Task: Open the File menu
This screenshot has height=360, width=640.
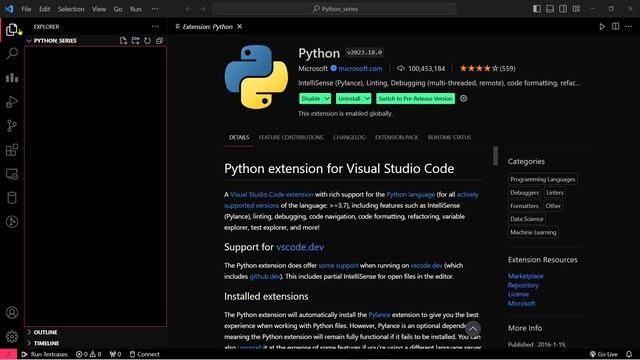Action: [26, 9]
